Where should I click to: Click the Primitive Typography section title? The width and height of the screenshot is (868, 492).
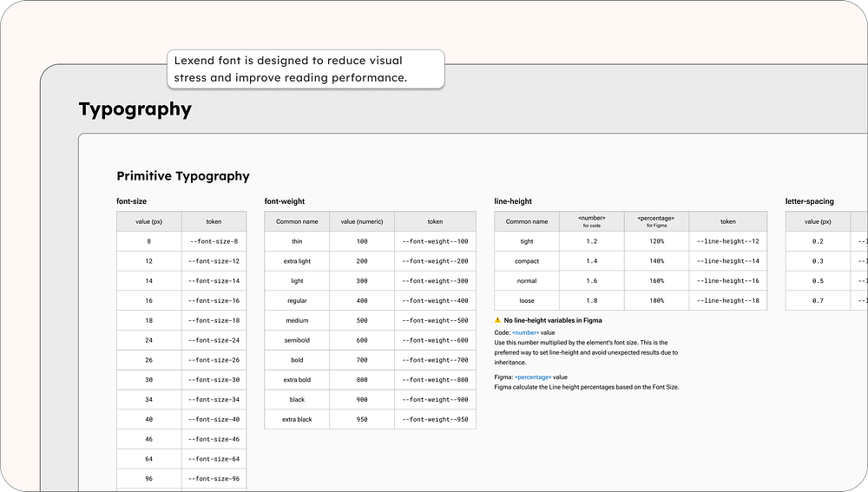182,176
